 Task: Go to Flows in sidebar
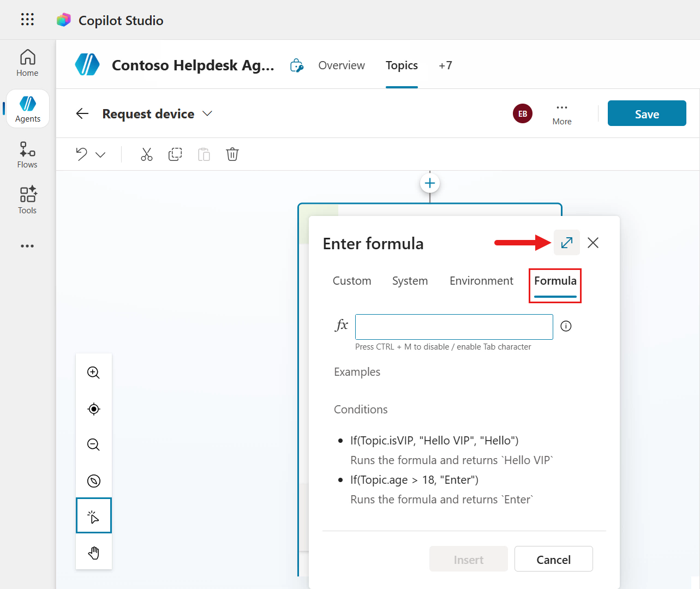pos(27,155)
